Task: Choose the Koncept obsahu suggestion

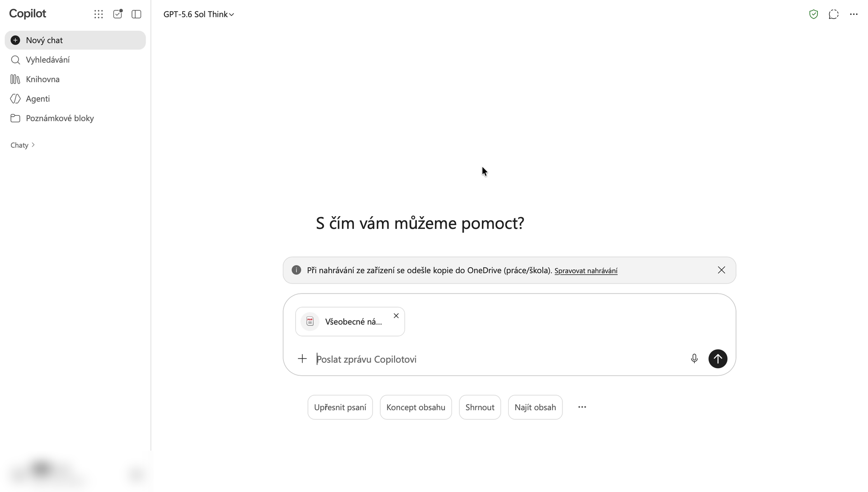Action: coord(415,407)
